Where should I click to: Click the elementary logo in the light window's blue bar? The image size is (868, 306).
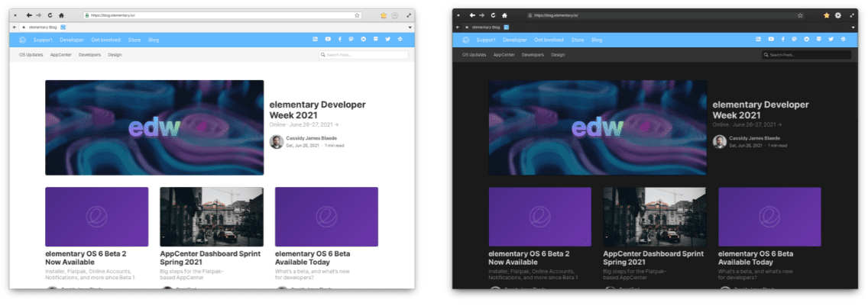pyautogui.click(x=23, y=40)
